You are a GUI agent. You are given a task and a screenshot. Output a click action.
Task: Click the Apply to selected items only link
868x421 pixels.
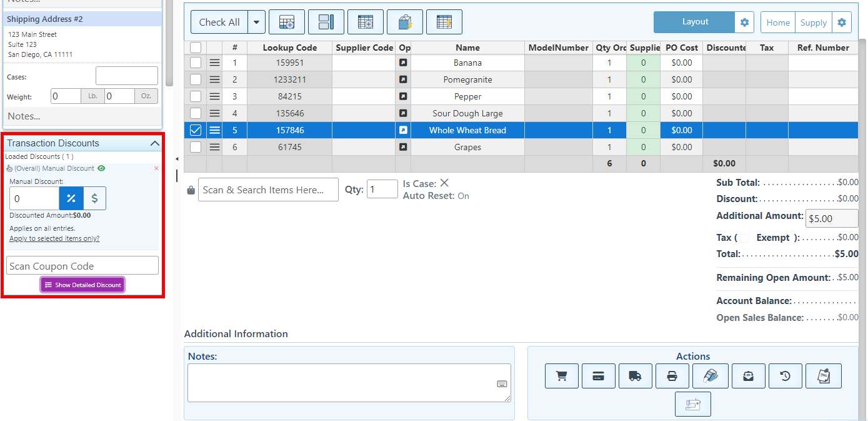tap(54, 238)
